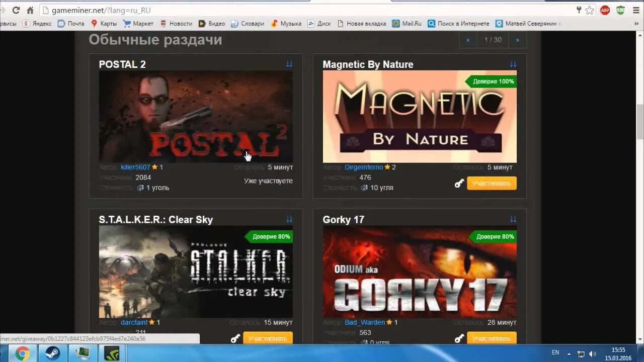Viewport: 644px width, 362px height.
Task: Bookmark this page with the star
Action: click(590, 10)
